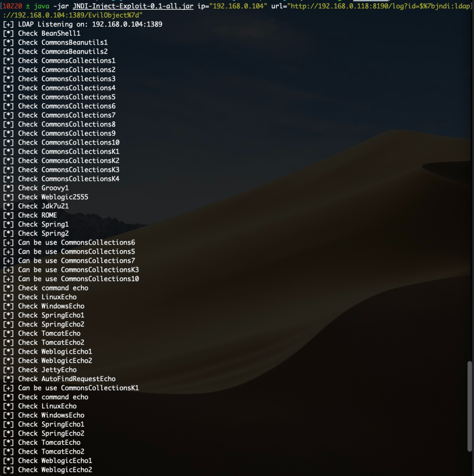Click the word java in the command
The image size is (474, 476).
(41, 6)
